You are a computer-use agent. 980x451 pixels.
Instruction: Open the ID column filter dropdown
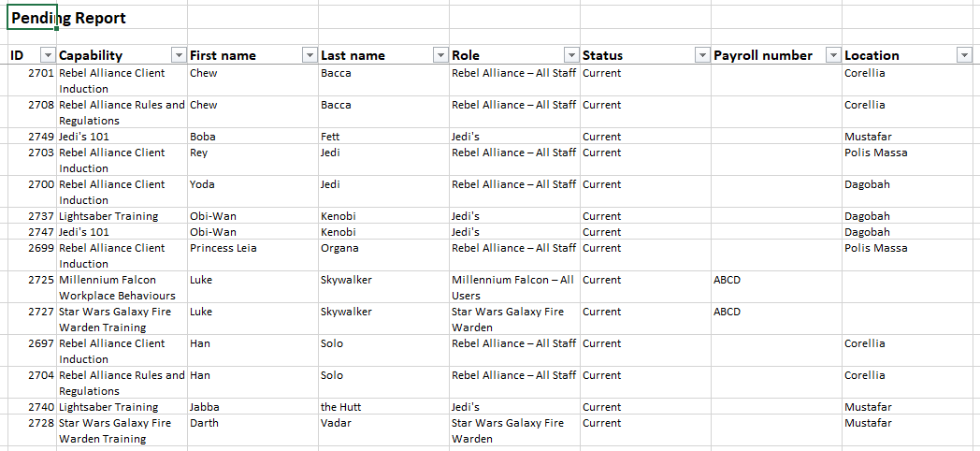[47, 55]
